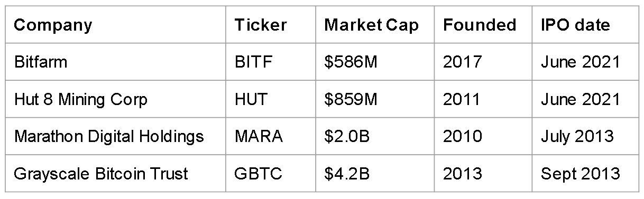Click the Sept 2013 IPO date cell
This screenshot has width=644, height=199.
click(x=585, y=173)
